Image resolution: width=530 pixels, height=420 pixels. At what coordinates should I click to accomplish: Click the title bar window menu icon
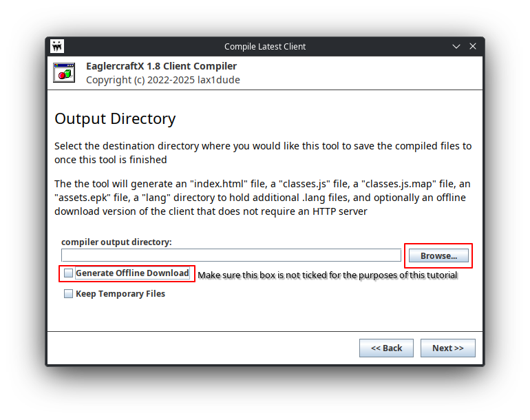57,46
